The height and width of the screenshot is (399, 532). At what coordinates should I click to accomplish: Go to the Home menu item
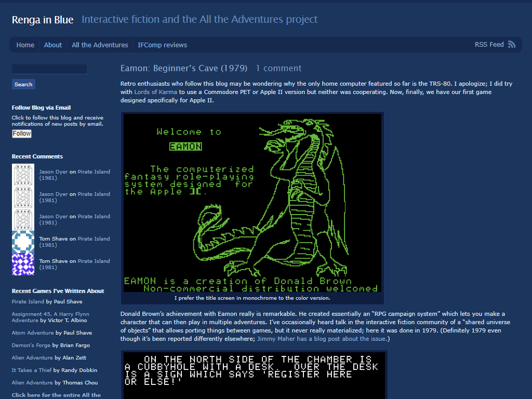[x=25, y=45]
